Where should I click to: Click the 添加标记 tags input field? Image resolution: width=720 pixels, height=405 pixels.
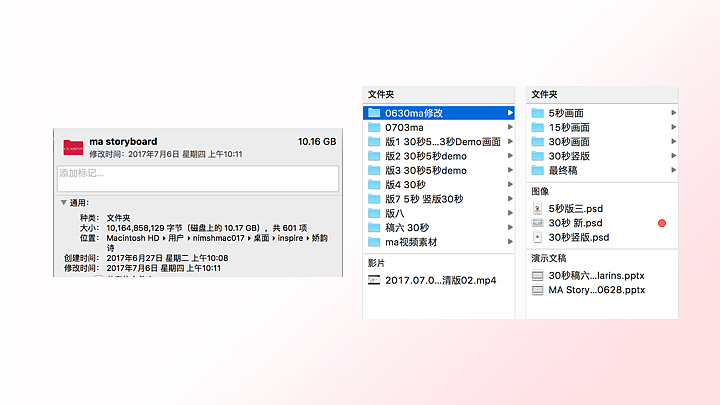pyautogui.click(x=198, y=179)
